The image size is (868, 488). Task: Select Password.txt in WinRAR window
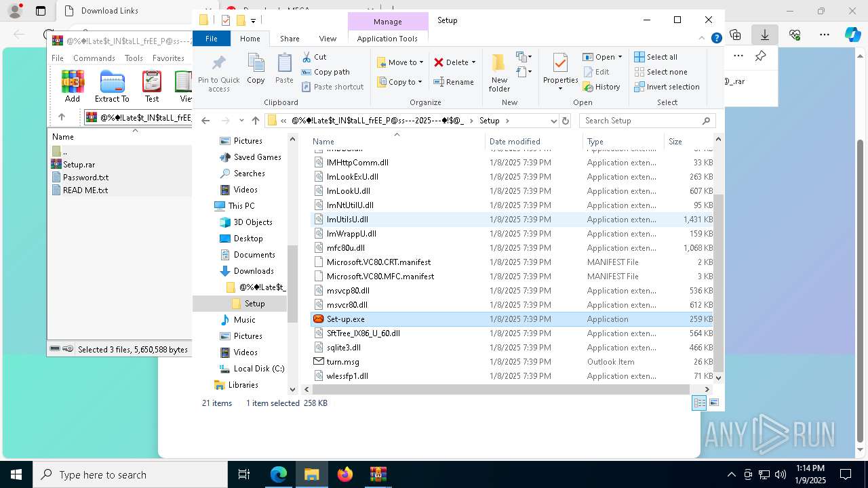[85, 178]
